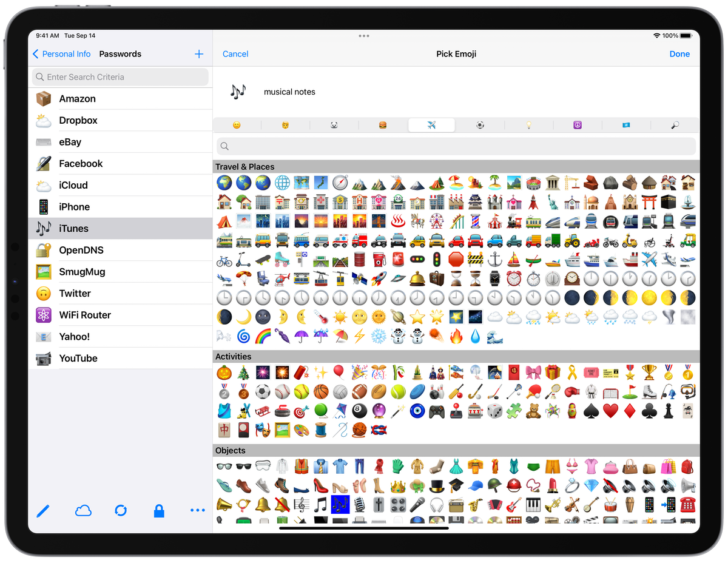Add a new password with the plus icon
Image resolution: width=728 pixels, height=563 pixels.
(199, 54)
